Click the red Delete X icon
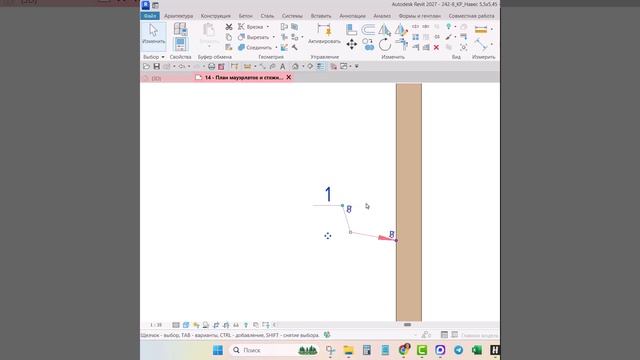 [436, 47]
